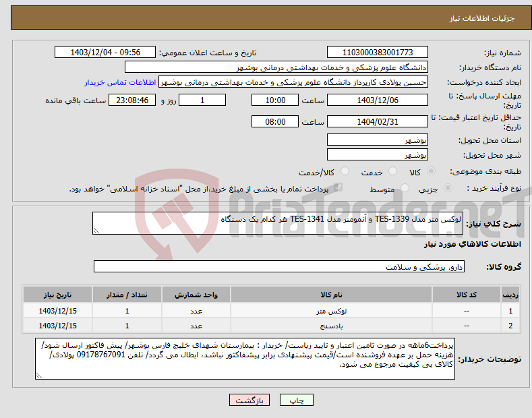Select the متوسط purchase type radio

tap(405, 188)
